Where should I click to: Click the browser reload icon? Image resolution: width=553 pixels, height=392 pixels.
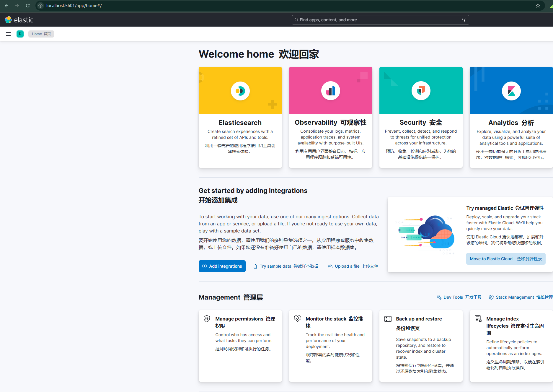click(x=28, y=6)
